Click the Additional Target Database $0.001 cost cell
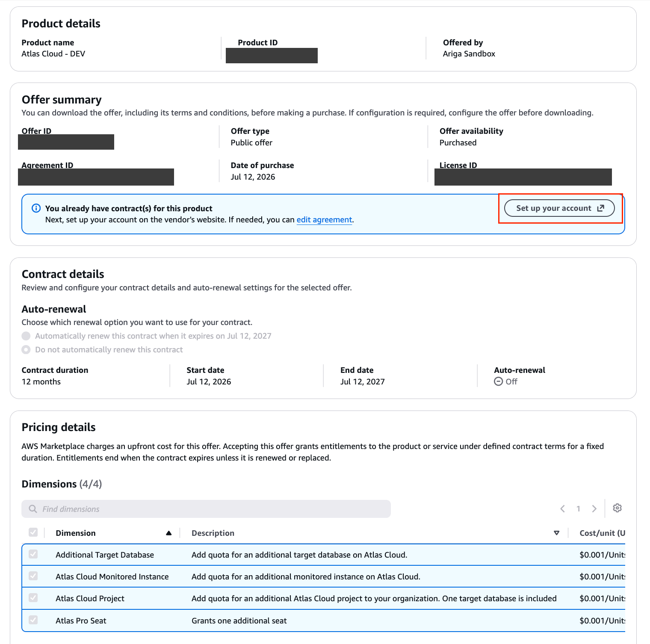This screenshot has height=644, width=650. coord(602,555)
